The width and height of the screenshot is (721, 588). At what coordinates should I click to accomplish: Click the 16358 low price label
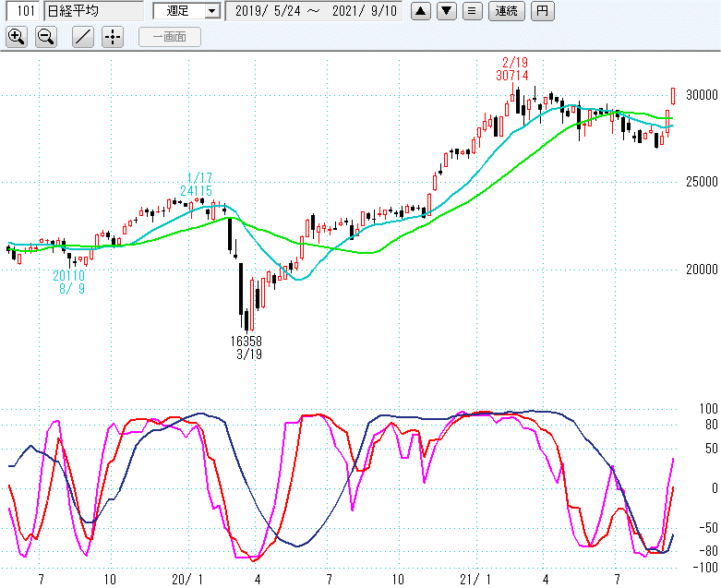[247, 342]
